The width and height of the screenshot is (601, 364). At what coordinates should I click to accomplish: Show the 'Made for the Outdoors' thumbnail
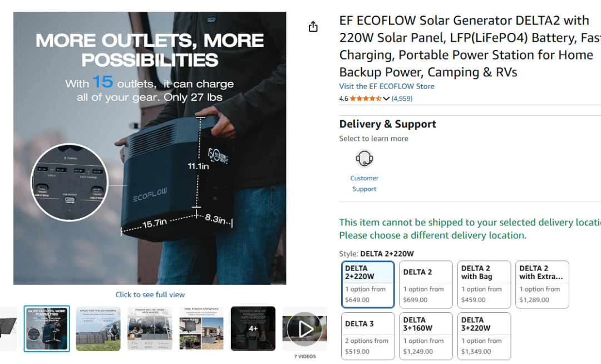pos(98,329)
